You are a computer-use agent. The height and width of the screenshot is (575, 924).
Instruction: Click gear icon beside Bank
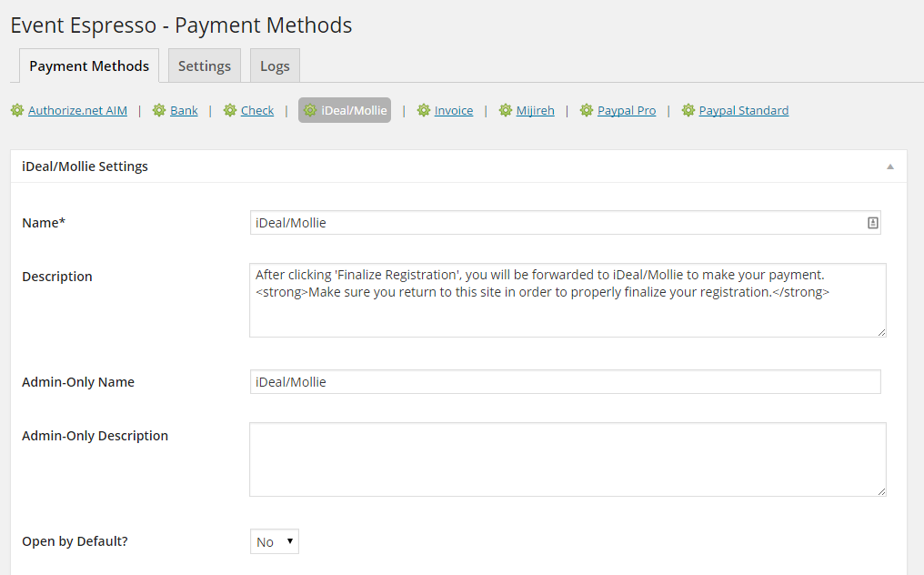(x=159, y=110)
